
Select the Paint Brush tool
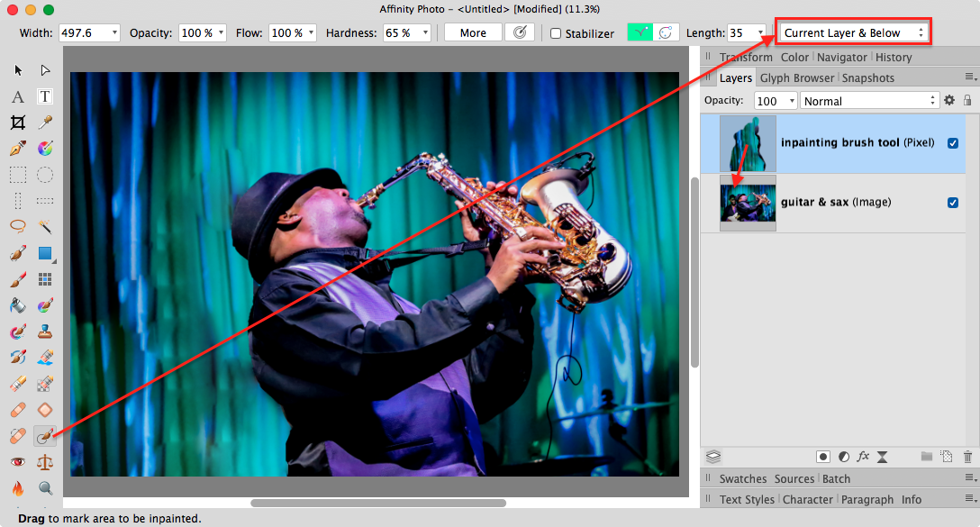17,278
